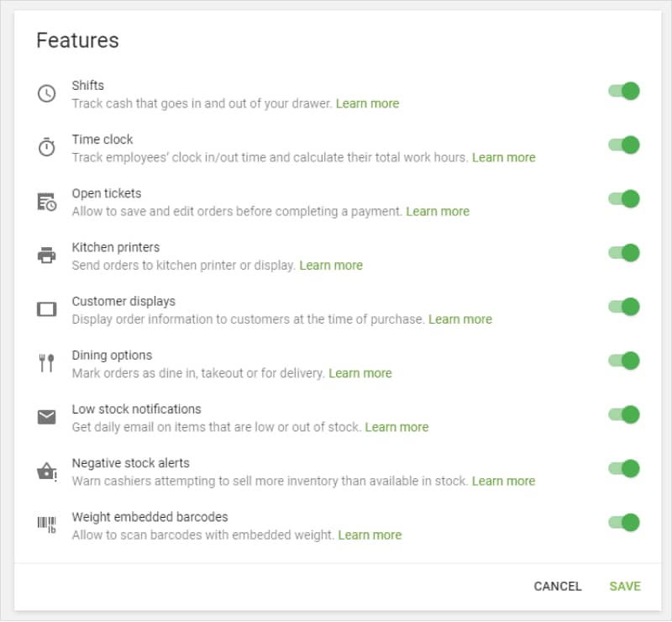The image size is (672, 622).
Task: Open Learn more for Shifts
Action: pos(367,103)
